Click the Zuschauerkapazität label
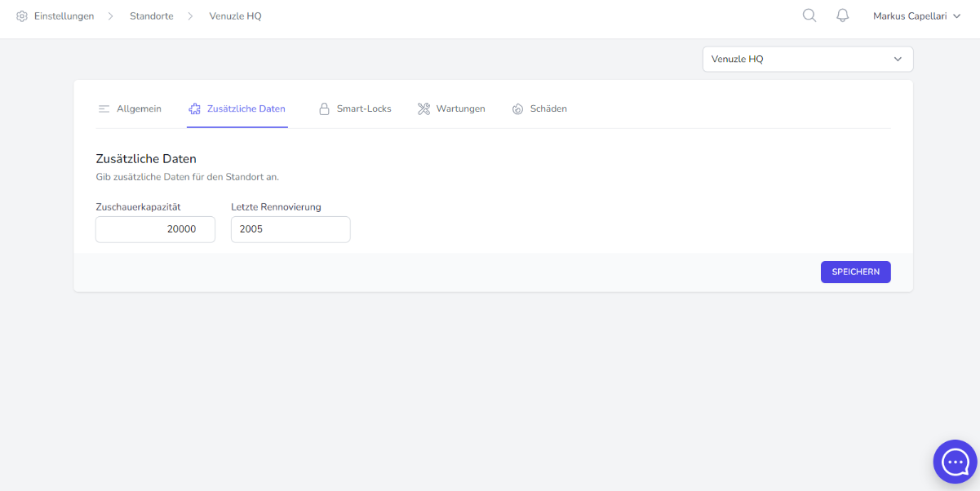 (138, 206)
